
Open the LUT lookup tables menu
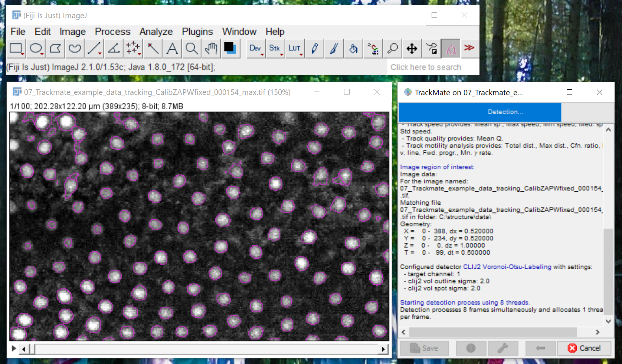pyautogui.click(x=295, y=49)
